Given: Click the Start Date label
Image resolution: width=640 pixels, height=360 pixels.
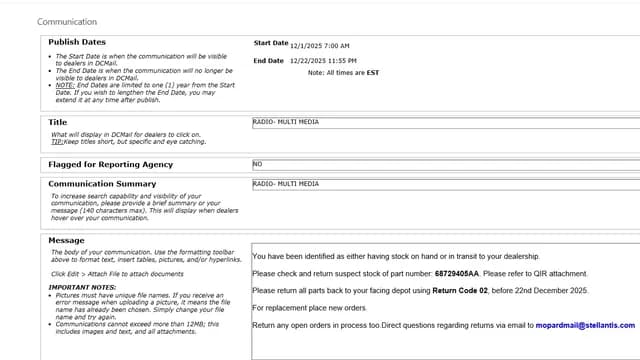Looking at the screenshot, I should [x=271, y=43].
